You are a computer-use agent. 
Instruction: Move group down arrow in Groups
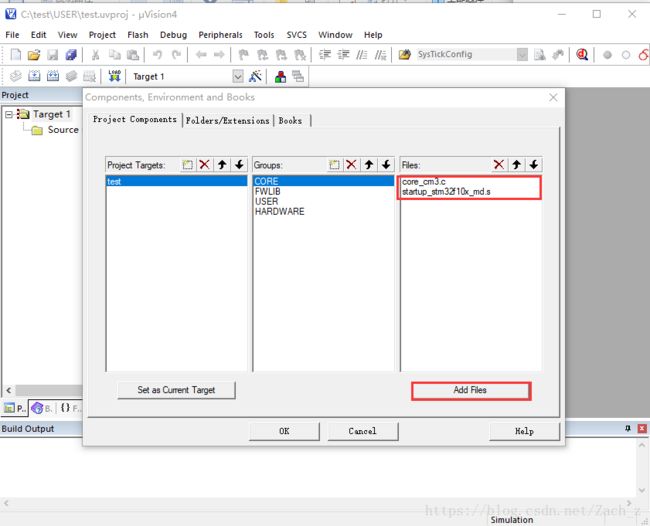(x=386, y=165)
